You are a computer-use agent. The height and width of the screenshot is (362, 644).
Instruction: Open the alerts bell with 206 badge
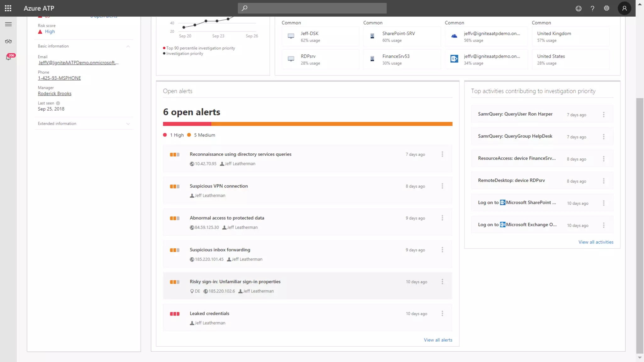click(8, 57)
